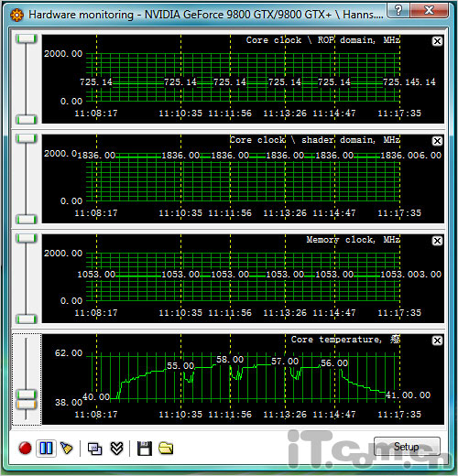Click the orange gear icon in title bar

(x=16, y=15)
